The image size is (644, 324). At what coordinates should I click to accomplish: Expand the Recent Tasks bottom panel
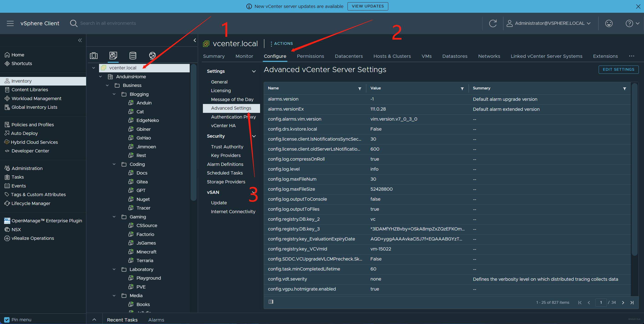click(x=94, y=319)
